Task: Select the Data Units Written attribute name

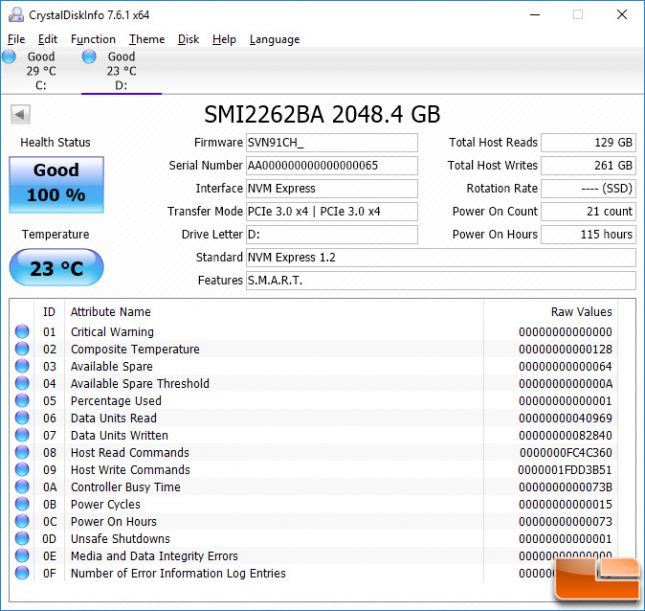Action: [119, 435]
